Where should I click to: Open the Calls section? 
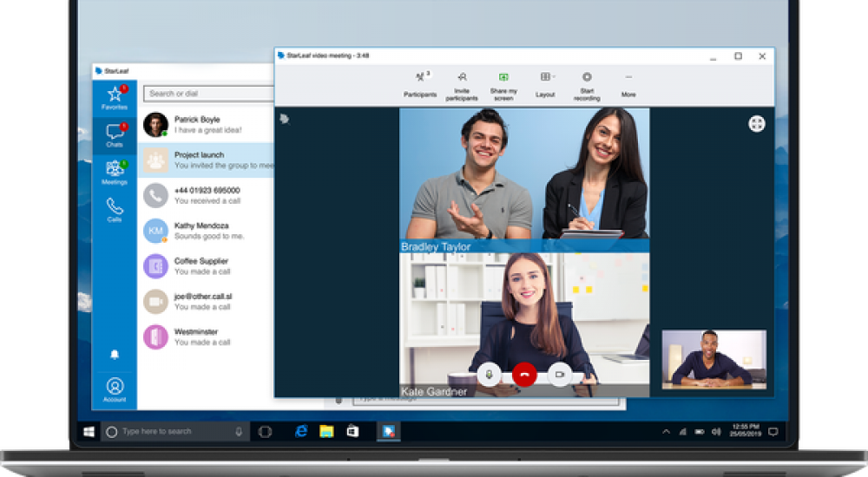tap(115, 209)
